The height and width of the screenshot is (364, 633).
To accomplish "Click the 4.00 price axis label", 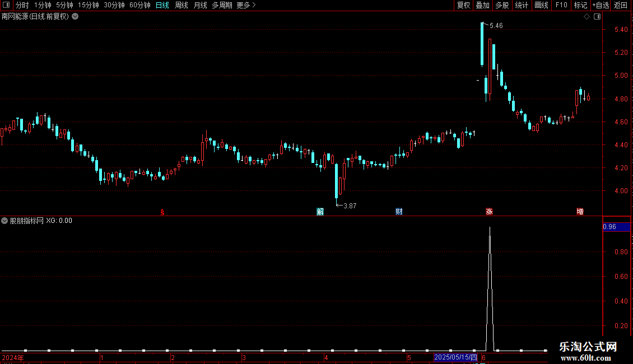I will [621, 191].
